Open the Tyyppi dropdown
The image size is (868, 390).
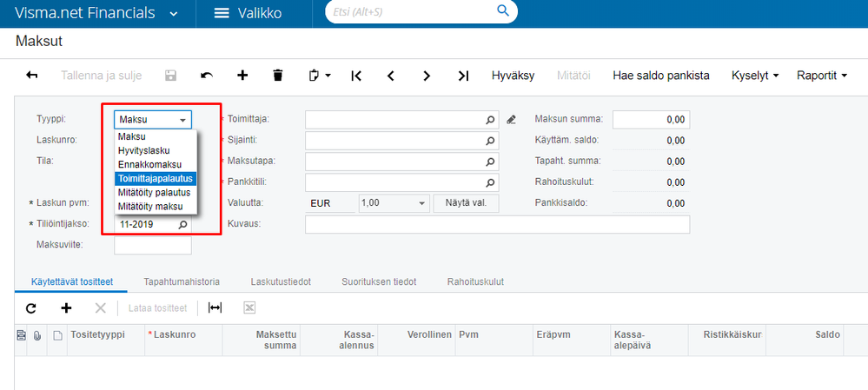pos(182,120)
